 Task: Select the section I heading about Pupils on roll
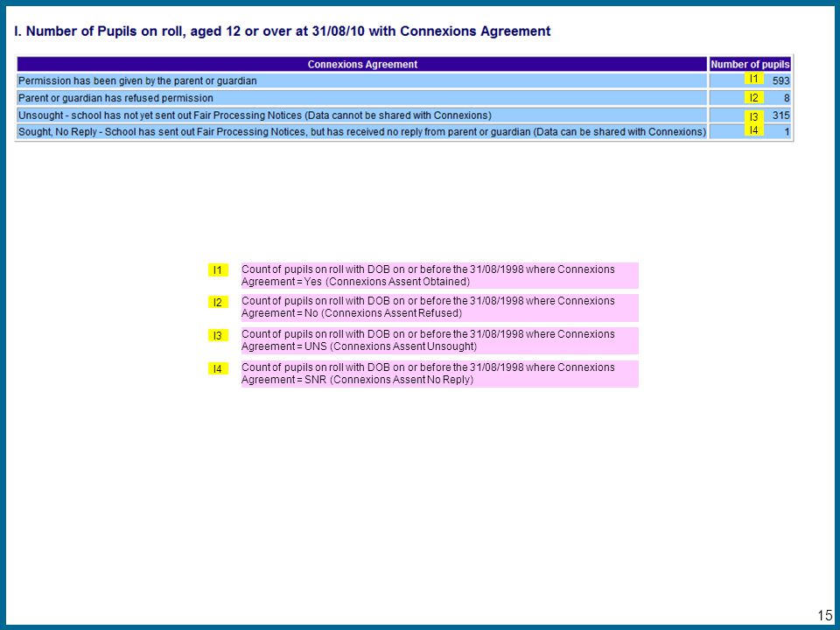(x=283, y=31)
